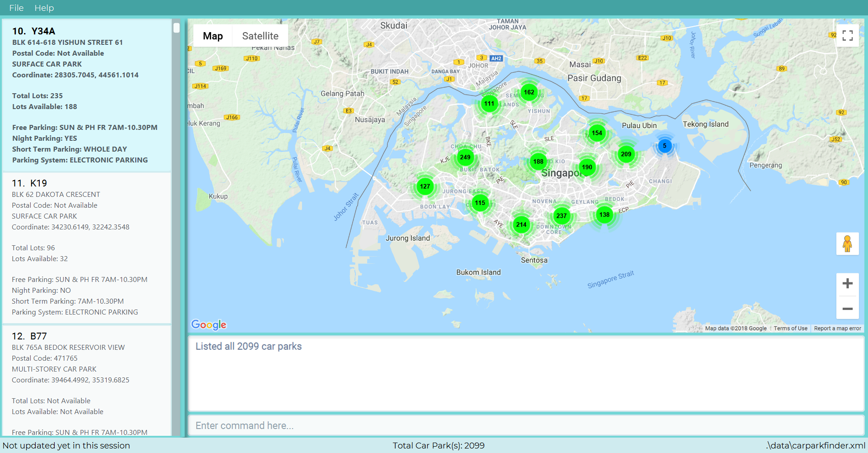Click car park cluster marker 127
This screenshot has height=453, width=868.
pyautogui.click(x=425, y=186)
